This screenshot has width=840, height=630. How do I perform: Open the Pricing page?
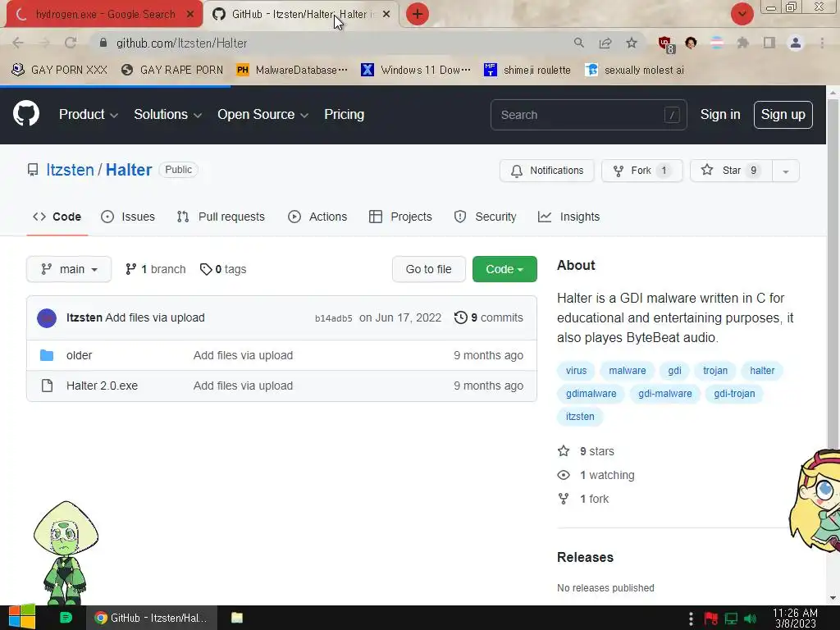pos(344,114)
